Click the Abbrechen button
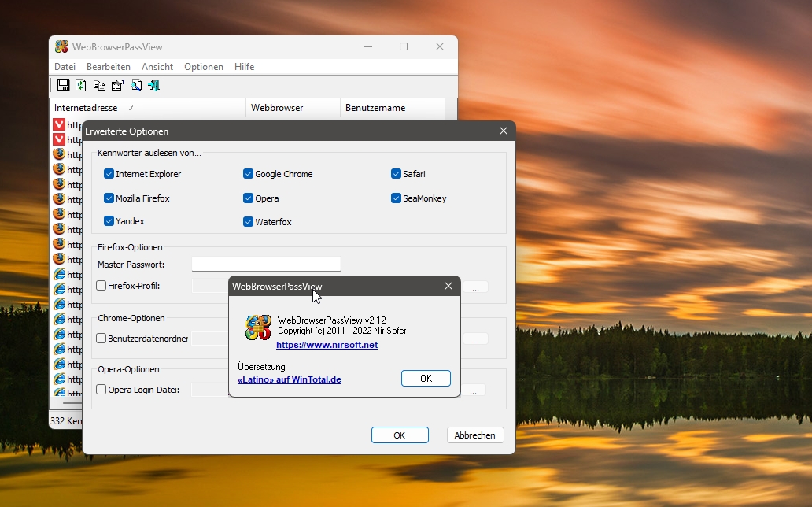812x507 pixels. (x=475, y=435)
